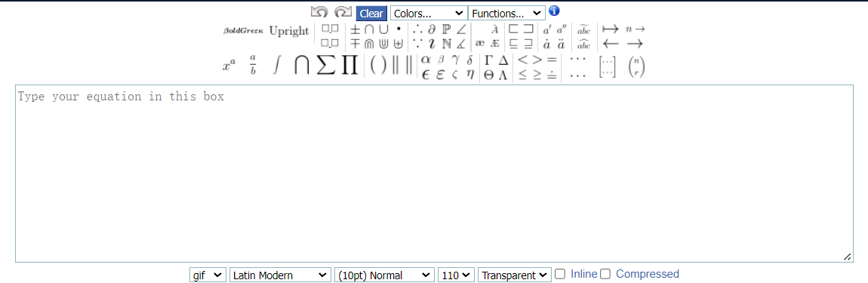Change the 110 resolution dropdown
The width and height of the screenshot is (868, 283).
pos(457,275)
